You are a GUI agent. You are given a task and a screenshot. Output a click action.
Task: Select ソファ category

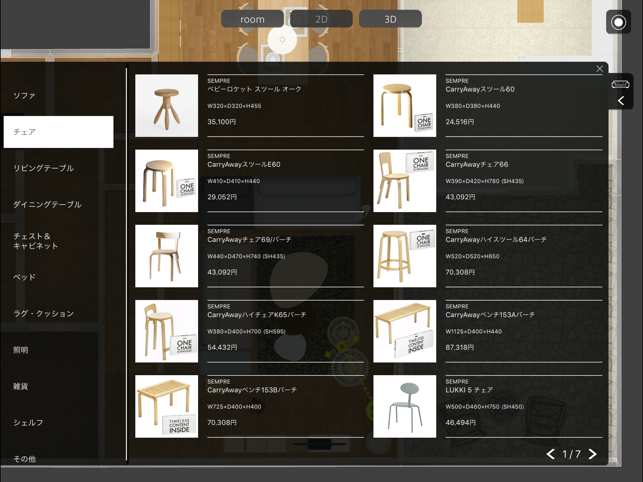point(25,96)
